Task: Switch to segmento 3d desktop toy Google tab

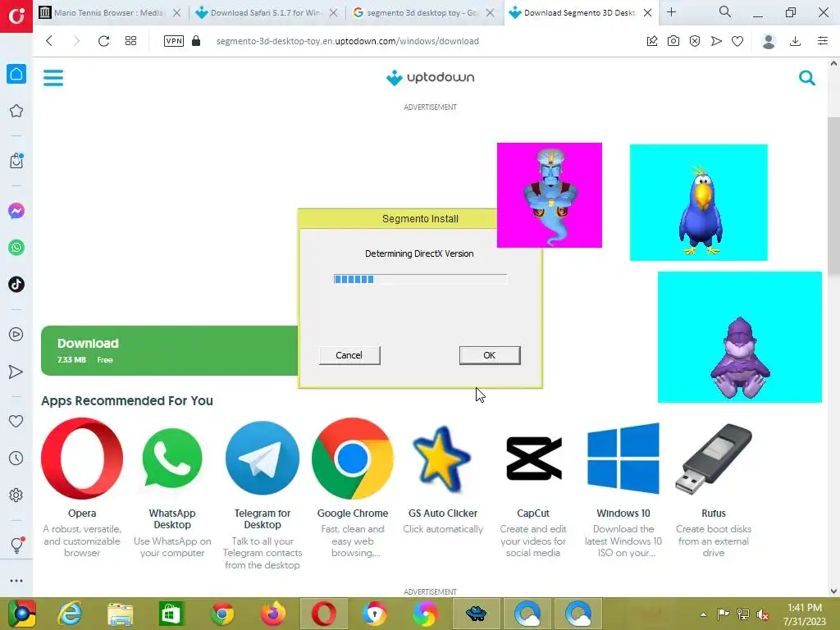Action: [x=422, y=12]
